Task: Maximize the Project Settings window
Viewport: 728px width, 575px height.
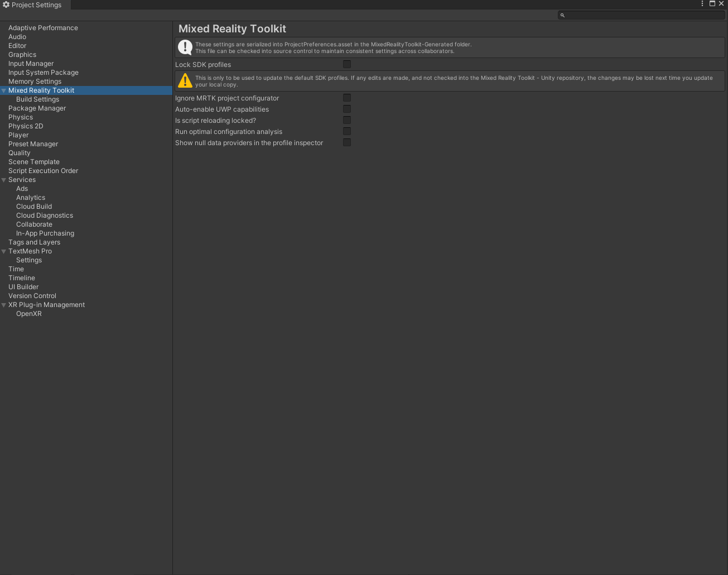Action: click(712, 4)
